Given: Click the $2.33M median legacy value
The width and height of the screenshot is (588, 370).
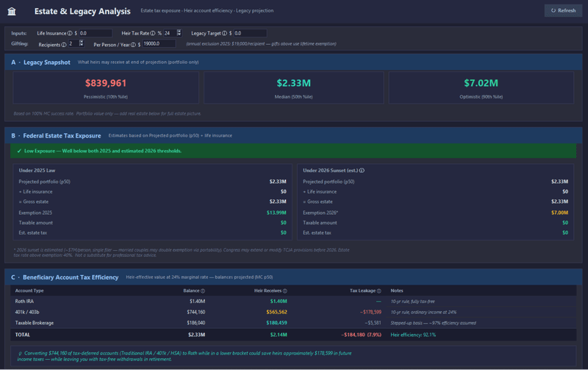Looking at the screenshot, I should click(x=293, y=83).
